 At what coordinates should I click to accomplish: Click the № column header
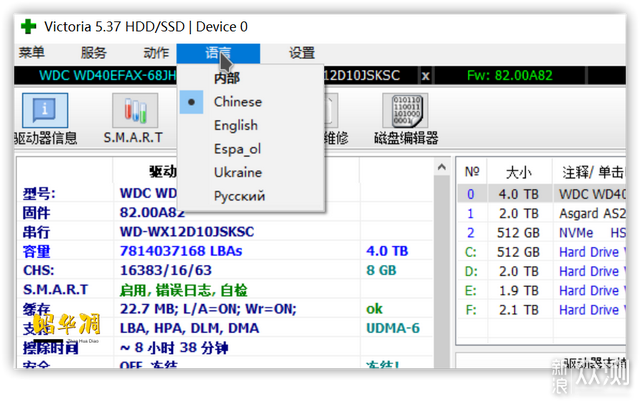(x=472, y=172)
